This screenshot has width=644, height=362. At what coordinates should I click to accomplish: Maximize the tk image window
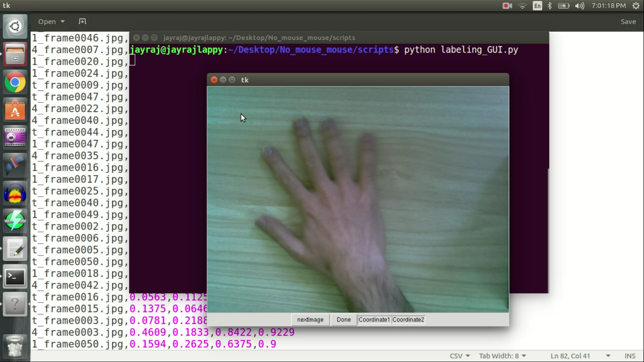pyautogui.click(x=232, y=80)
